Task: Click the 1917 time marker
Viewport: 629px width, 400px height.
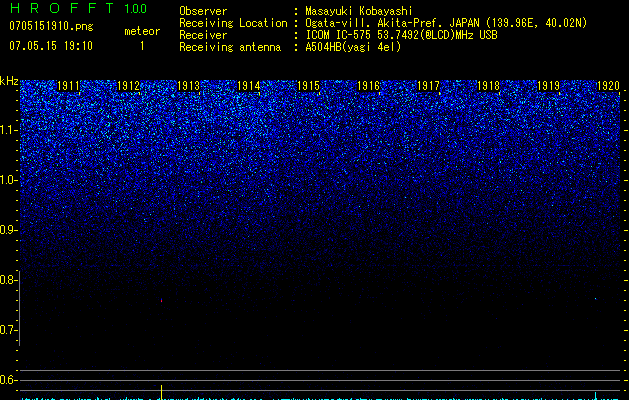Action: click(428, 86)
